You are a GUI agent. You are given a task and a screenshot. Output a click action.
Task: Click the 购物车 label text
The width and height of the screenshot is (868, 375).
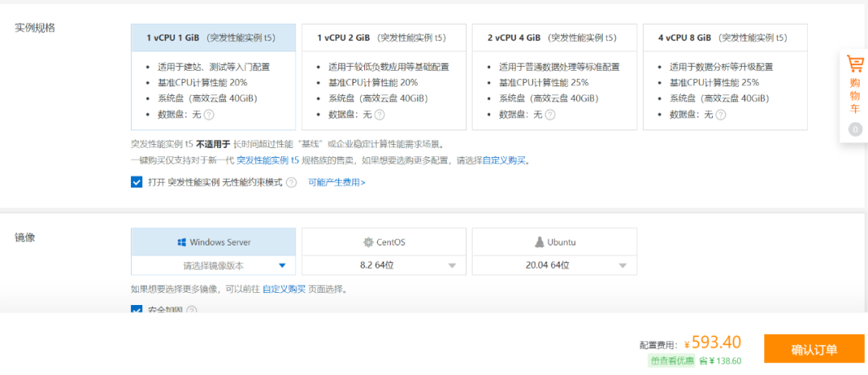[855, 96]
